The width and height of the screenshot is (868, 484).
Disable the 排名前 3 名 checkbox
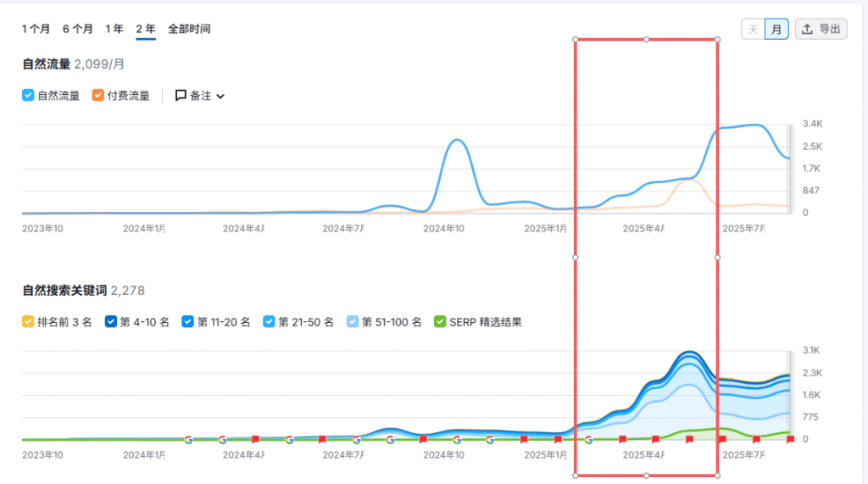coord(28,322)
